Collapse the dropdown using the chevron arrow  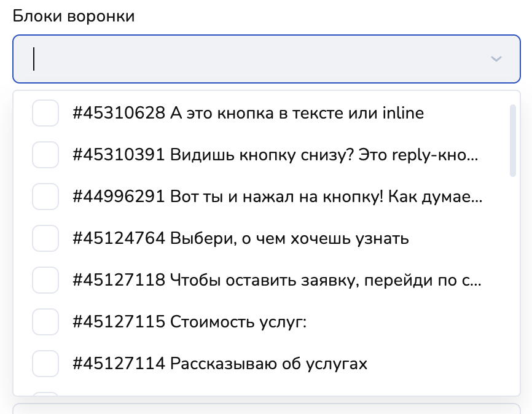496,59
